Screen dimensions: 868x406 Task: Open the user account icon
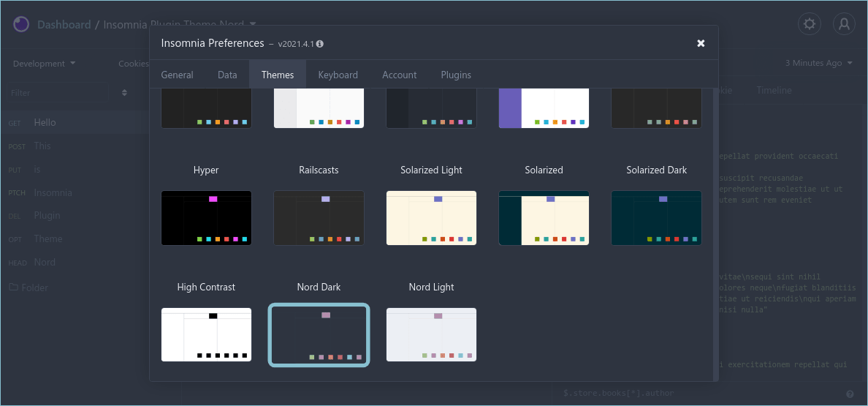(844, 24)
